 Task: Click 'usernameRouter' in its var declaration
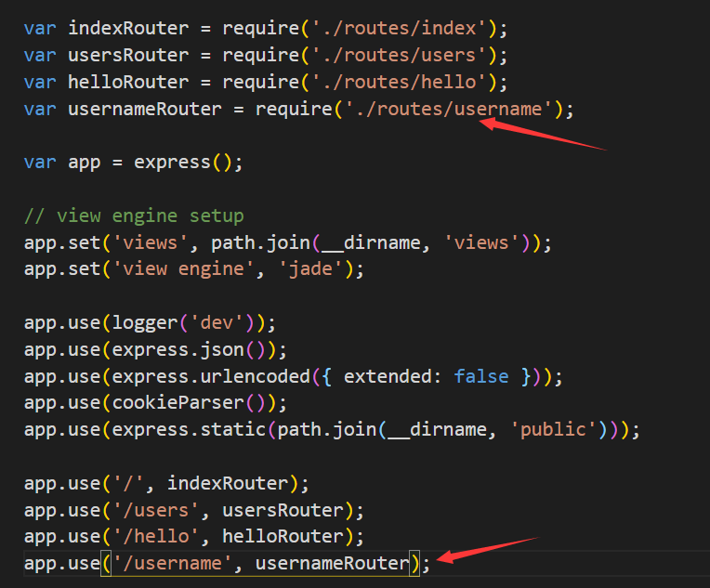pyautogui.click(x=145, y=109)
